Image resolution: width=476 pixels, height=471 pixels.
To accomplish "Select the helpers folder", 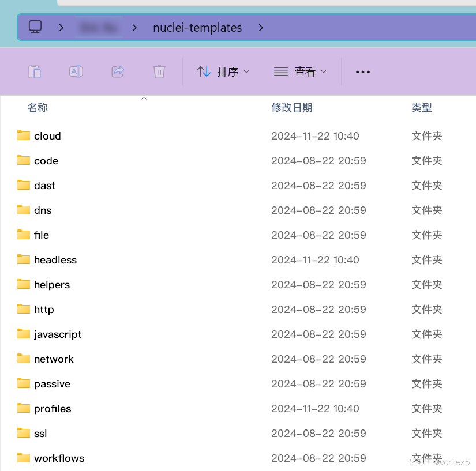I will [52, 285].
